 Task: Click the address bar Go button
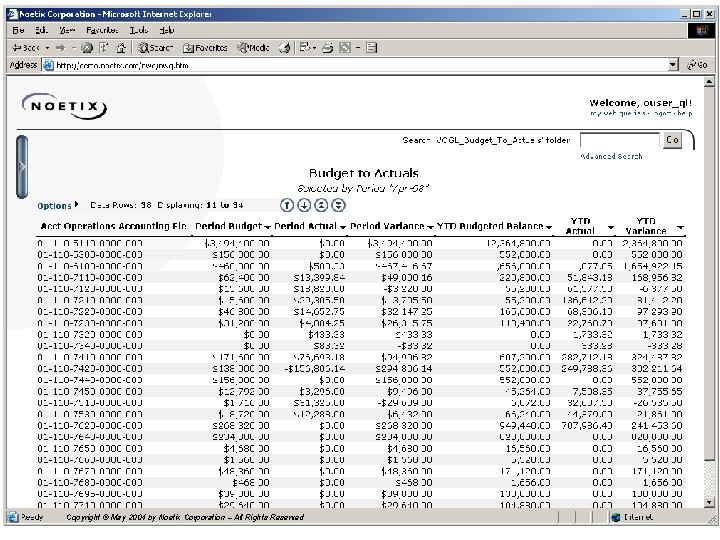pyautogui.click(x=698, y=65)
